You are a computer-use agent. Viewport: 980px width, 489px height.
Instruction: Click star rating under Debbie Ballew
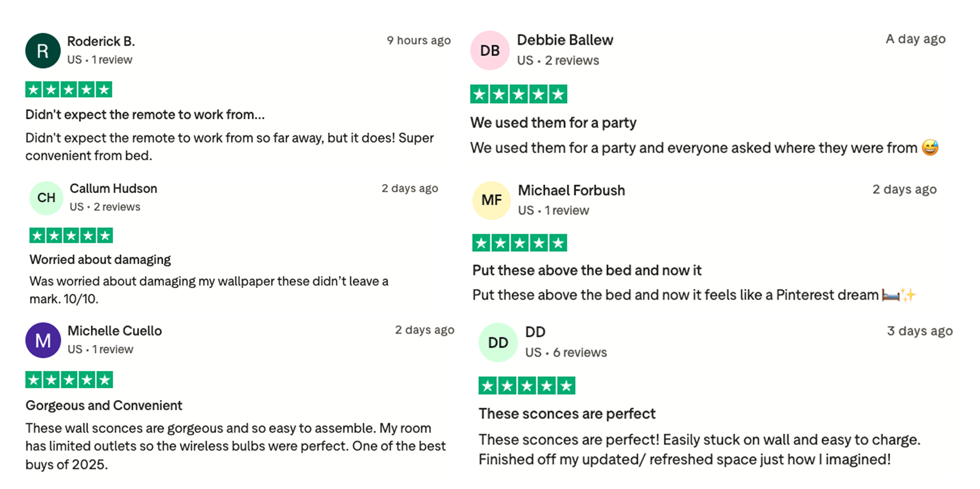[x=518, y=94]
